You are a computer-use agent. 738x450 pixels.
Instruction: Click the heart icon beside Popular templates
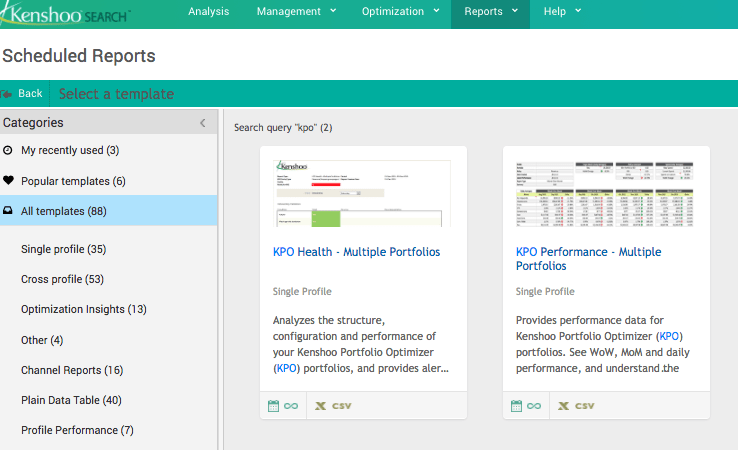[x=8, y=180]
